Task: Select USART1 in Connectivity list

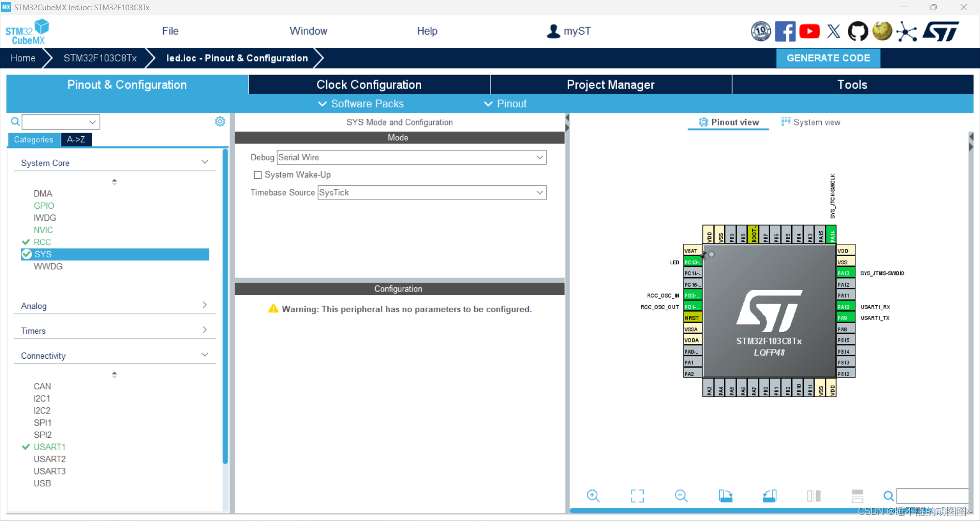Action: click(50, 447)
